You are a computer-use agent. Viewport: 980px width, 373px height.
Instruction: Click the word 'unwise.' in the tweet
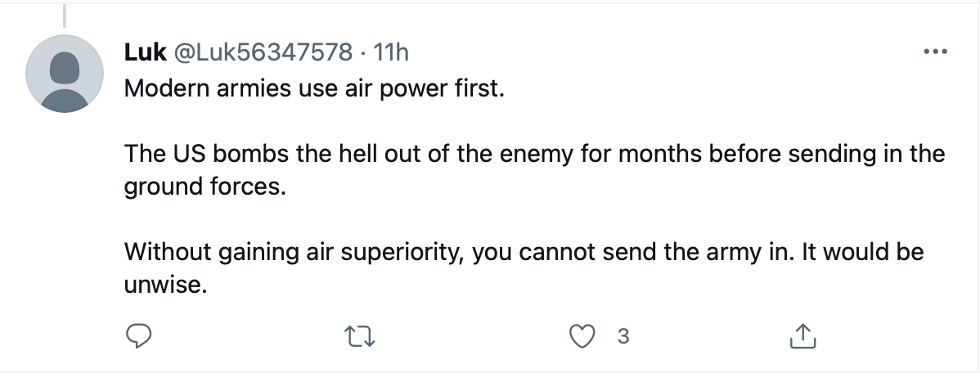click(161, 285)
